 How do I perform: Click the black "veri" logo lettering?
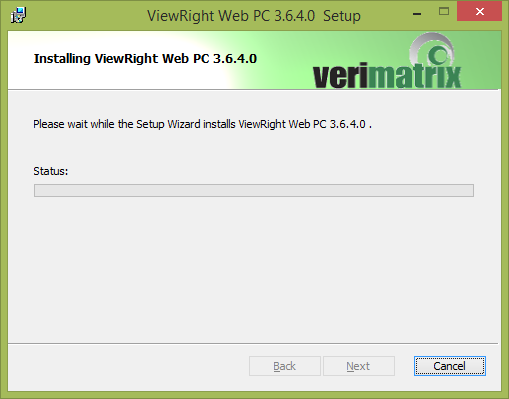(340, 76)
